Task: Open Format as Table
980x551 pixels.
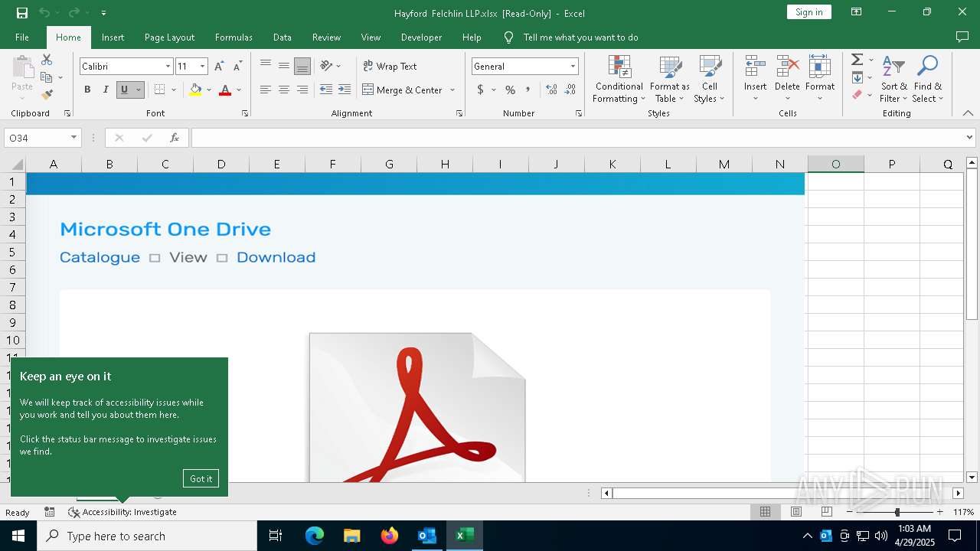Action: coord(671,80)
